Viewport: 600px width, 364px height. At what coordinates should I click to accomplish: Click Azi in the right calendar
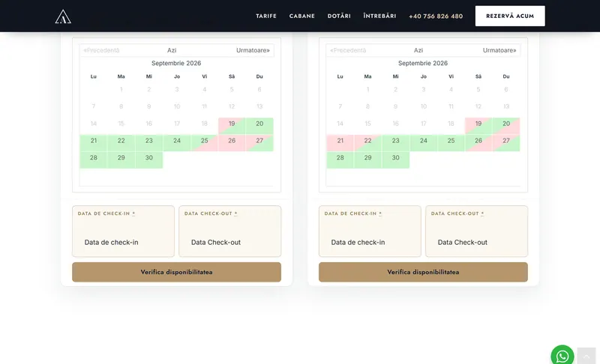pyautogui.click(x=418, y=50)
